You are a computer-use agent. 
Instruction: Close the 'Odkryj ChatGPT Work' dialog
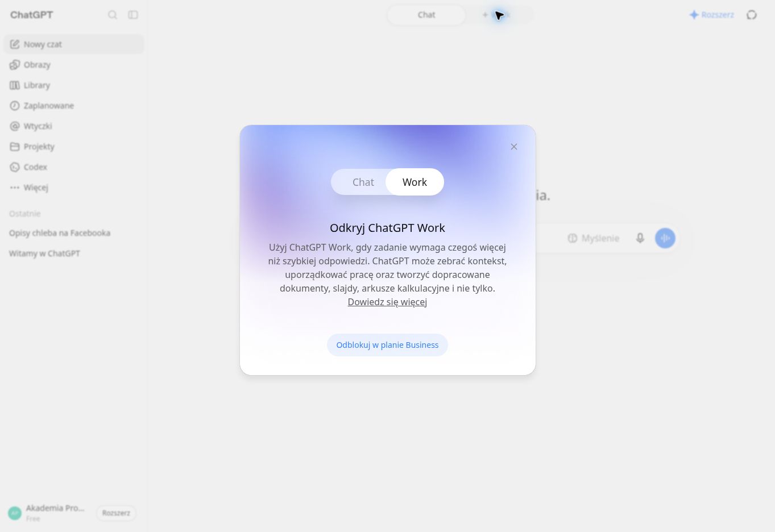[x=514, y=147]
